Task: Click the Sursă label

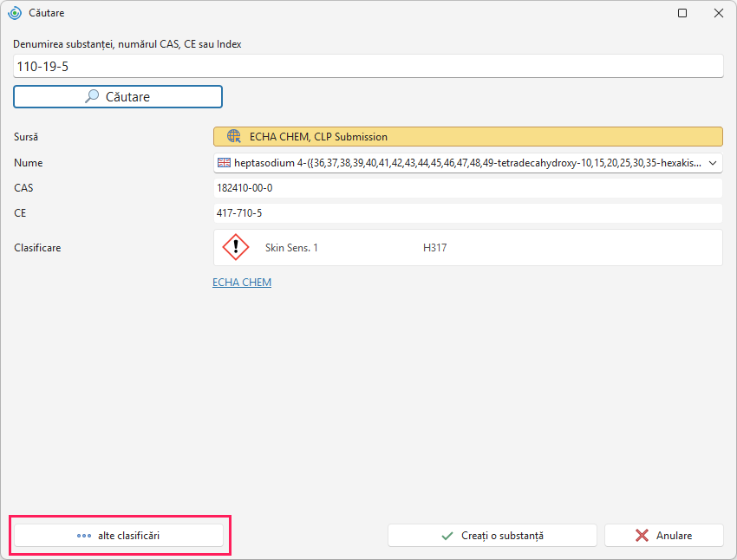Action: (26, 137)
